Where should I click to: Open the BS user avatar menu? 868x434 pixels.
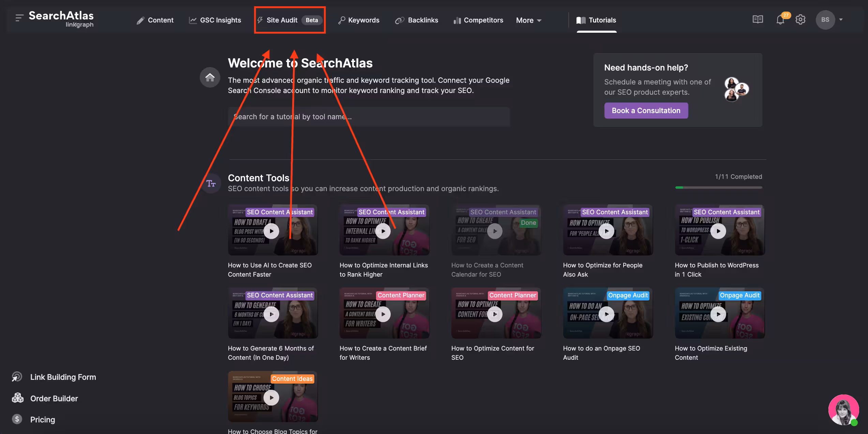click(825, 20)
